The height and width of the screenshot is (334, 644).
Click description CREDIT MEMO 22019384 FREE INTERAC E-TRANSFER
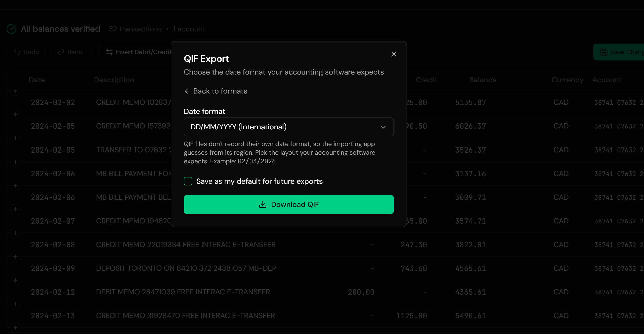point(186,245)
